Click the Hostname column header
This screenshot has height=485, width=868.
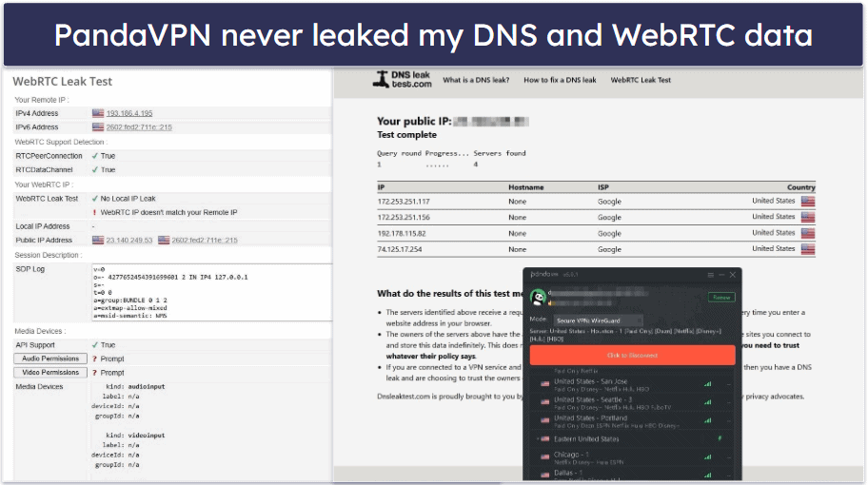pos(526,187)
